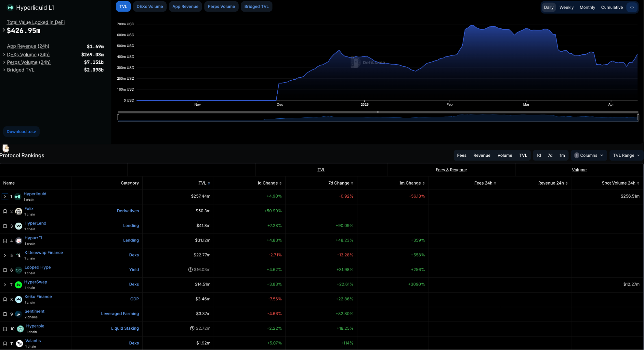Screen dimensions: 644x350
Task: Toggle the DEXs Volume chart series
Action: pyautogui.click(x=149, y=6)
